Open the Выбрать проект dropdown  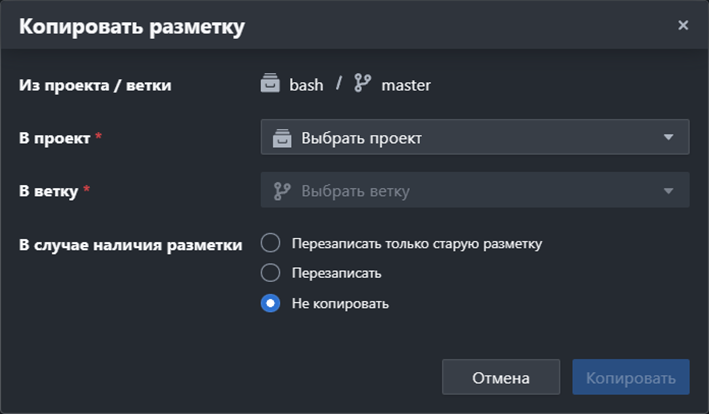tap(475, 137)
